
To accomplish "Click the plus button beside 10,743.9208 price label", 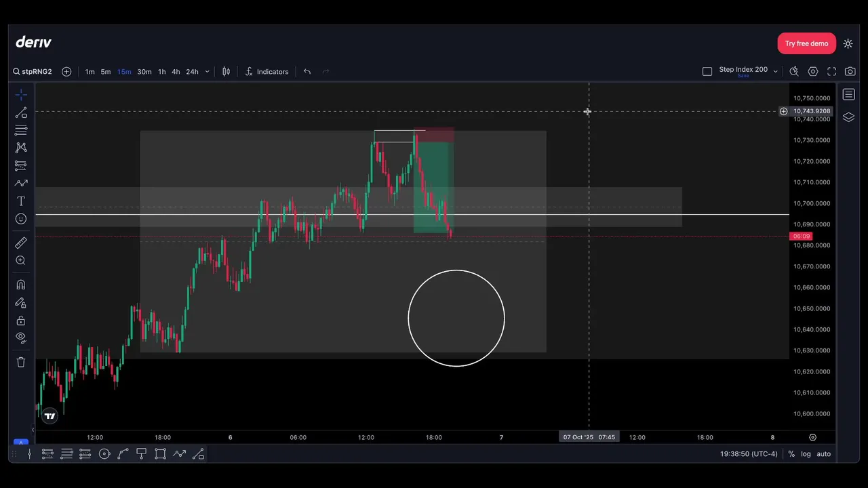I will tap(783, 111).
